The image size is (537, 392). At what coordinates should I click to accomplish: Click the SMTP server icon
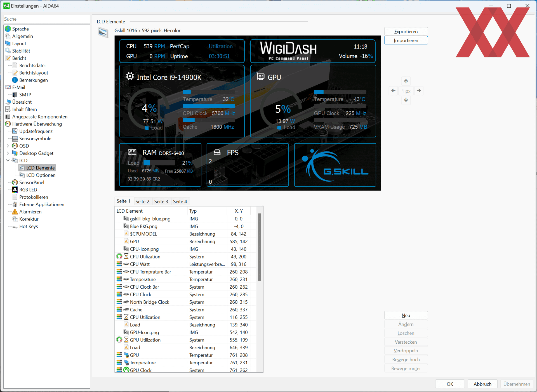click(x=15, y=95)
